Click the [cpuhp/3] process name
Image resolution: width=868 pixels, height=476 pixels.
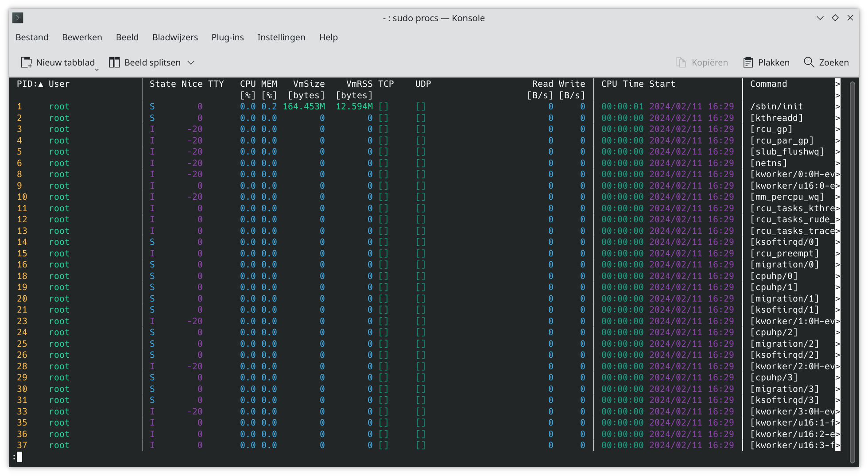click(774, 377)
